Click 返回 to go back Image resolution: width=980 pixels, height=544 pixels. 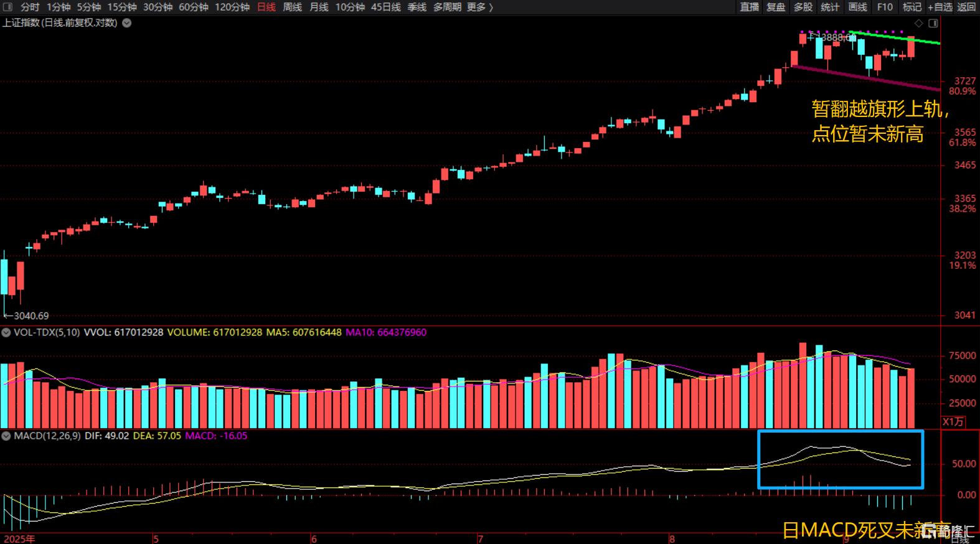966,7
